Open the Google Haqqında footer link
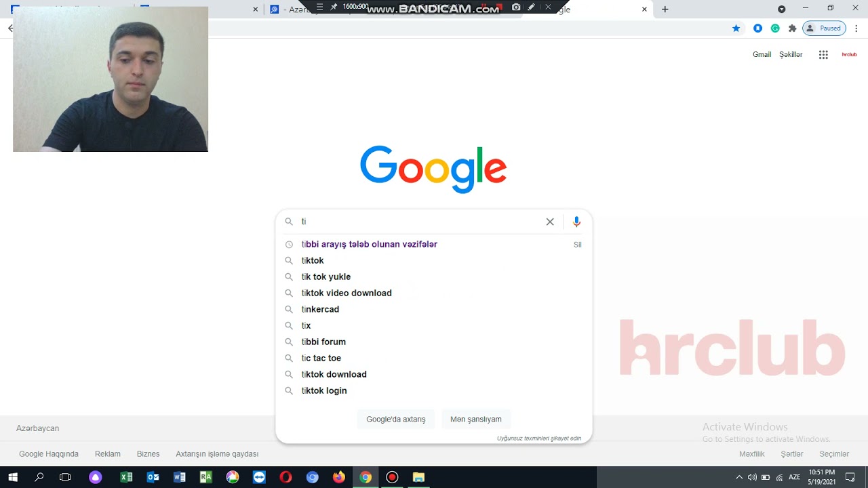 (x=49, y=454)
